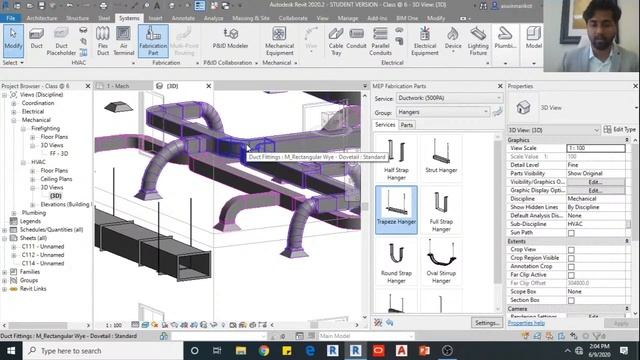
Task: Toggle Far Clip Active checkbox
Action: point(571,275)
